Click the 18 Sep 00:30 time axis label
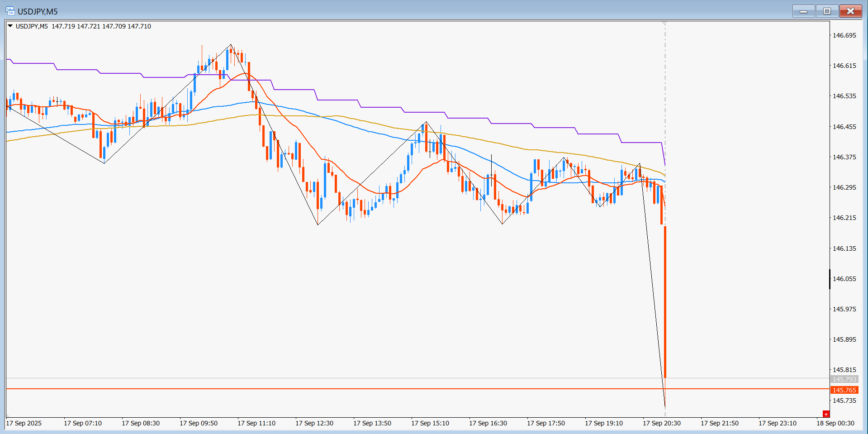Screen dimensions: 868x434 (x=835, y=423)
